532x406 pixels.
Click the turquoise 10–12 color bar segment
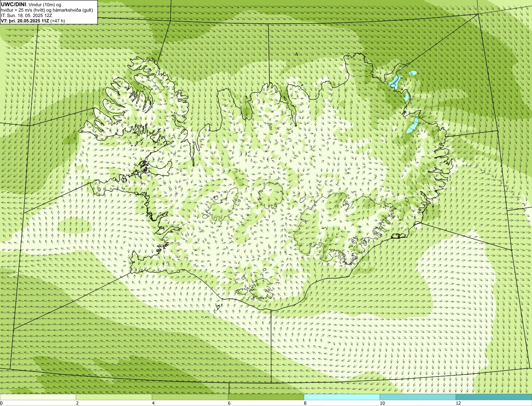[418, 397]
